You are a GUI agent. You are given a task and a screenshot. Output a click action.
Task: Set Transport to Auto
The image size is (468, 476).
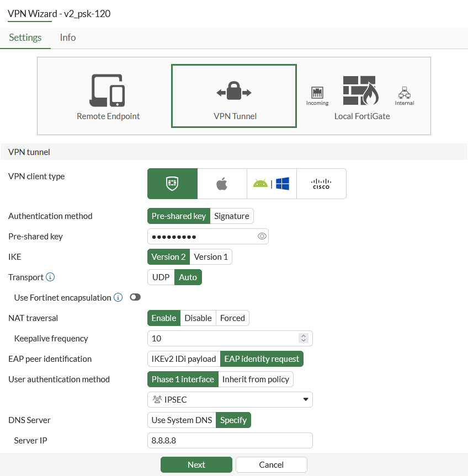point(188,277)
